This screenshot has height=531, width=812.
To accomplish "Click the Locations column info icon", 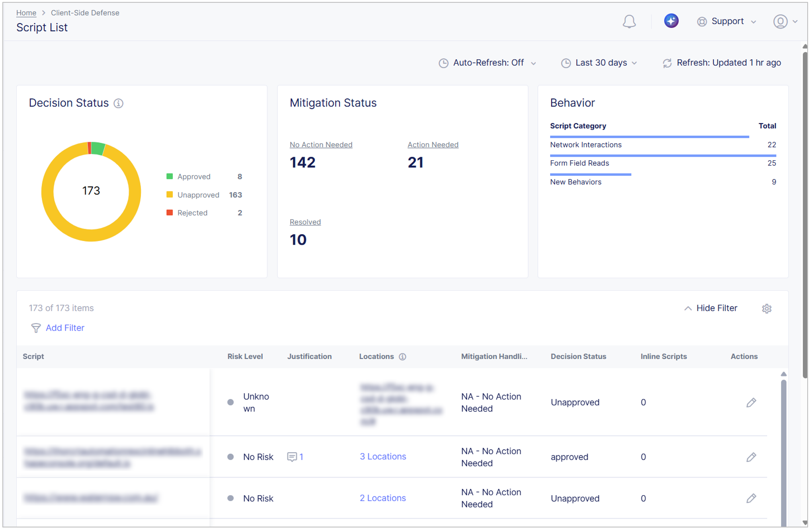I will [402, 356].
